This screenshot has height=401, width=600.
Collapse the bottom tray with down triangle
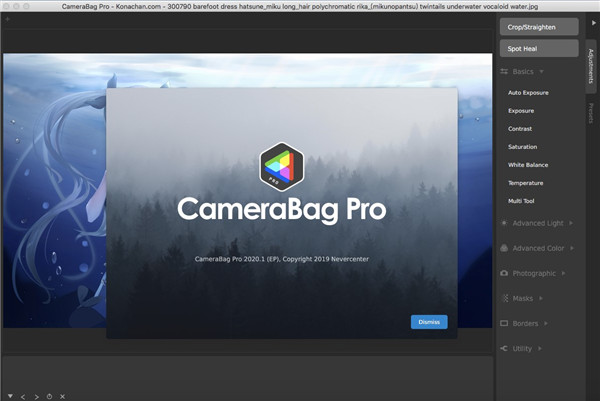(x=10, y=396)
